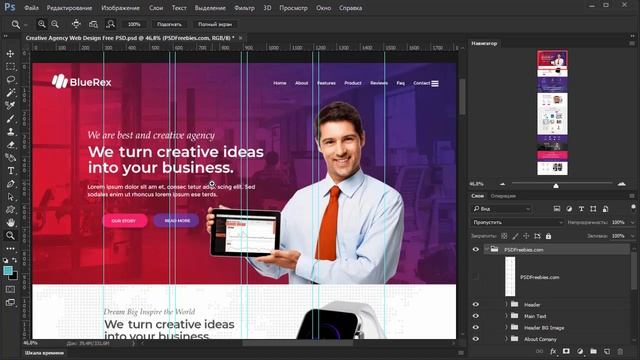
Task: Change screen mode icon in toolbar
Action: (11, 302)
